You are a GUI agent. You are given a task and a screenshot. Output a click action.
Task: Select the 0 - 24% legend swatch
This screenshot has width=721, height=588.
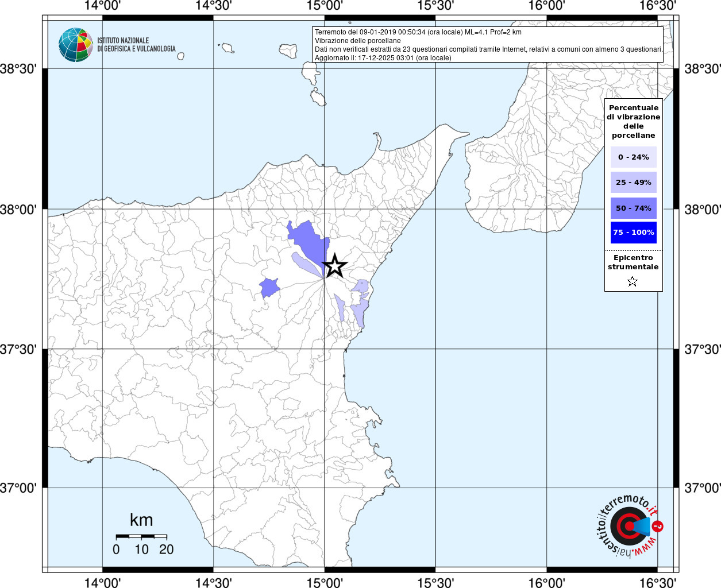click(x=634, y=157)
